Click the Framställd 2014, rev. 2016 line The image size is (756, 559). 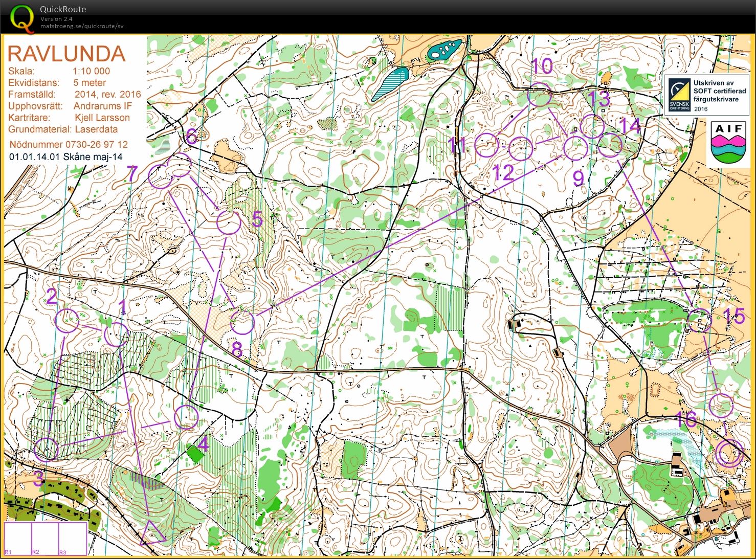(74, 94)
